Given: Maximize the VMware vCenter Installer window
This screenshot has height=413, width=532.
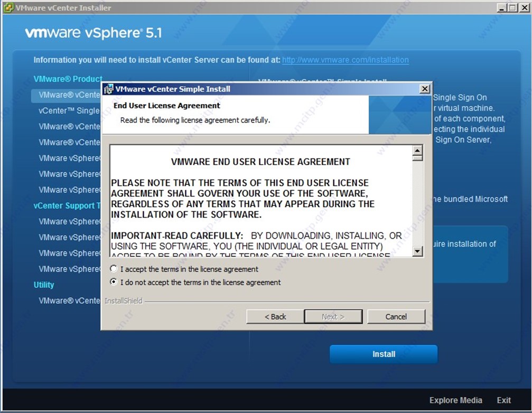Looking at the screenshot, I should coord(513,7).
